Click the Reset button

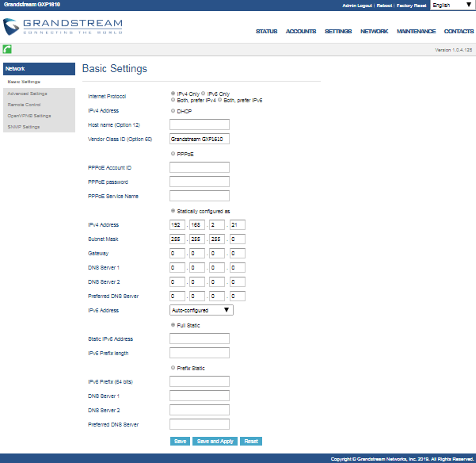(251, 441)
